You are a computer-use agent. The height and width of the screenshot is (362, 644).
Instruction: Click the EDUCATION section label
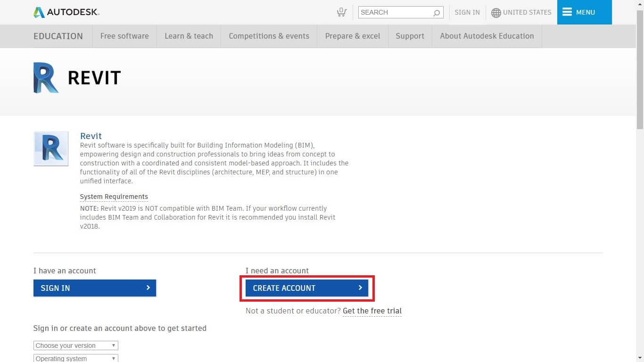pyautogui.click(x=58, y=36)
